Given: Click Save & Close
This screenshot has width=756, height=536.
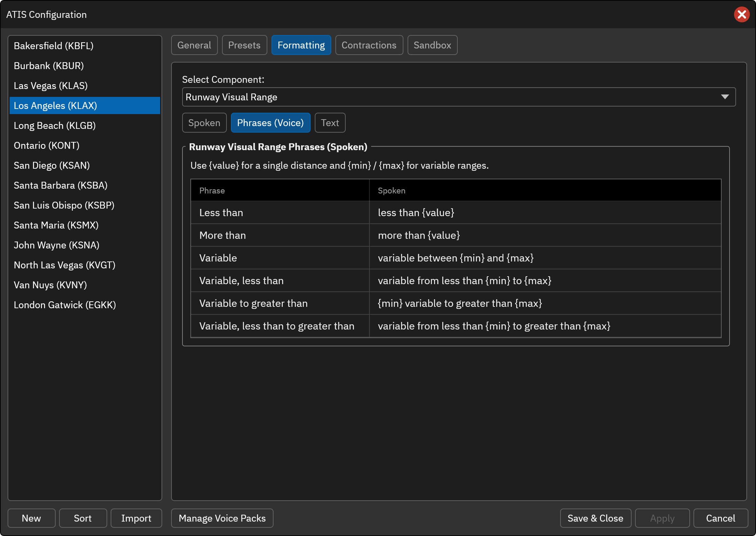Looking at the screenshot, I should 596,518.
